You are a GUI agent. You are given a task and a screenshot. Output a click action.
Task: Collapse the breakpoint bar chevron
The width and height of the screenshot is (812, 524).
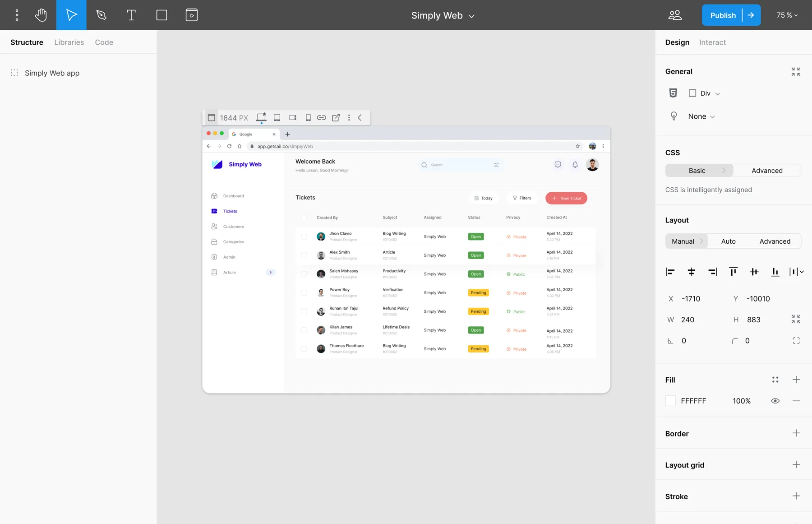click(360, 118)
